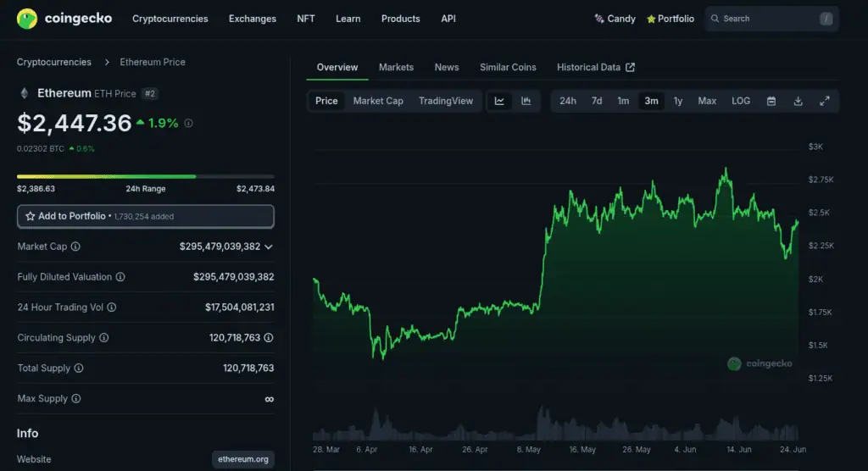Viewport: 868px width, 471px height.
Task: Click the download chart data icon
Action: [x=798, y=101]
